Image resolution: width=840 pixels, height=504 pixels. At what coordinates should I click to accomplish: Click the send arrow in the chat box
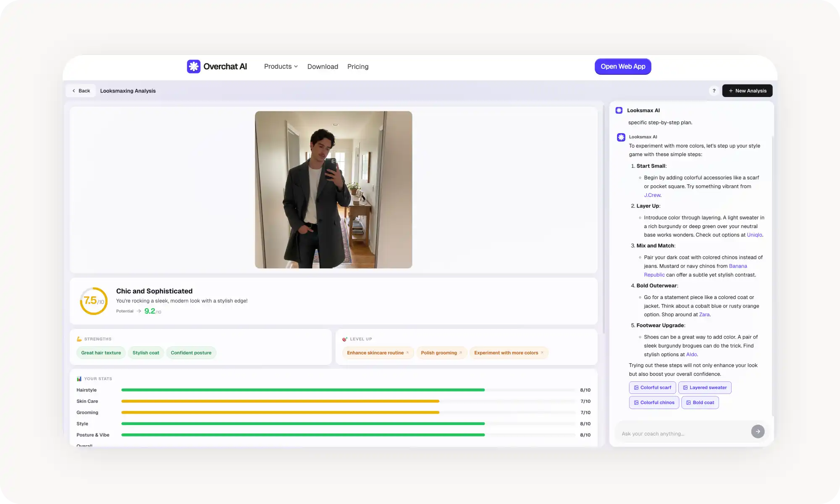(758, 431)
